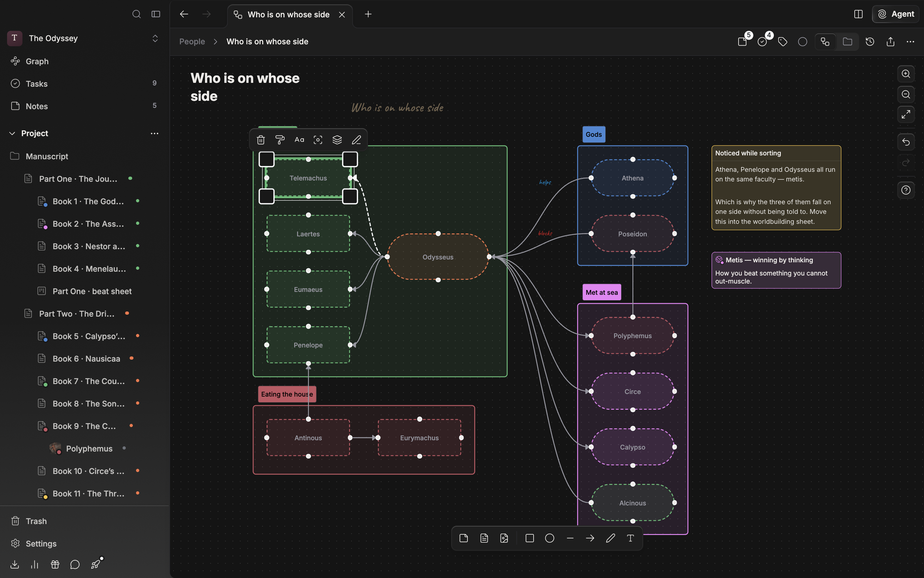Delete selected node with trash icon
The image size is (924, 578).
tap(261, 140)
